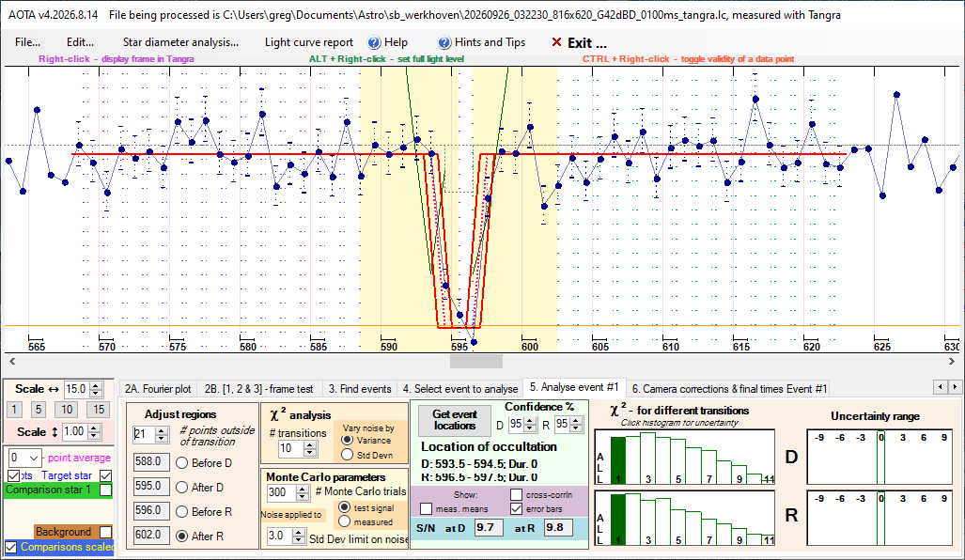
Task: Click the light curve horizontal scrollbar thumb
Action: click(475, 362)
